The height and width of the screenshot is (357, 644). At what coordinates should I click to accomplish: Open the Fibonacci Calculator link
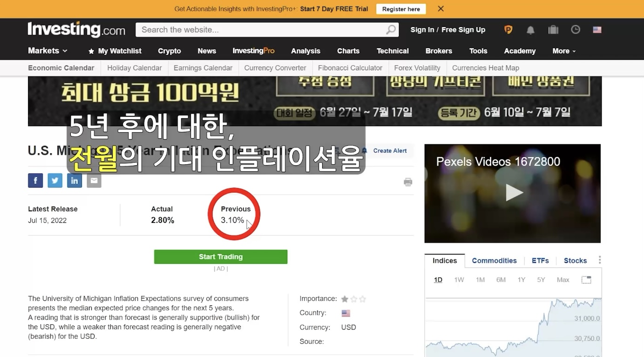pyautogui.click(x=350, y=68)
